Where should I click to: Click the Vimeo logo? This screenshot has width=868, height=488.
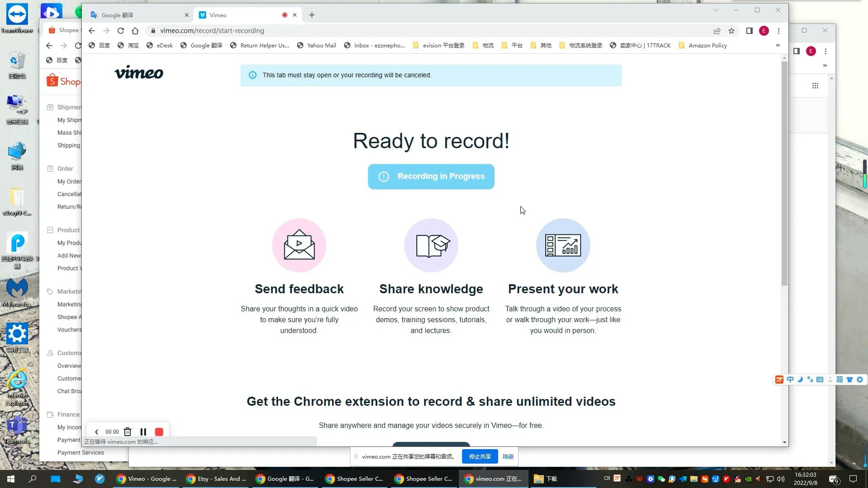point(139,72)
